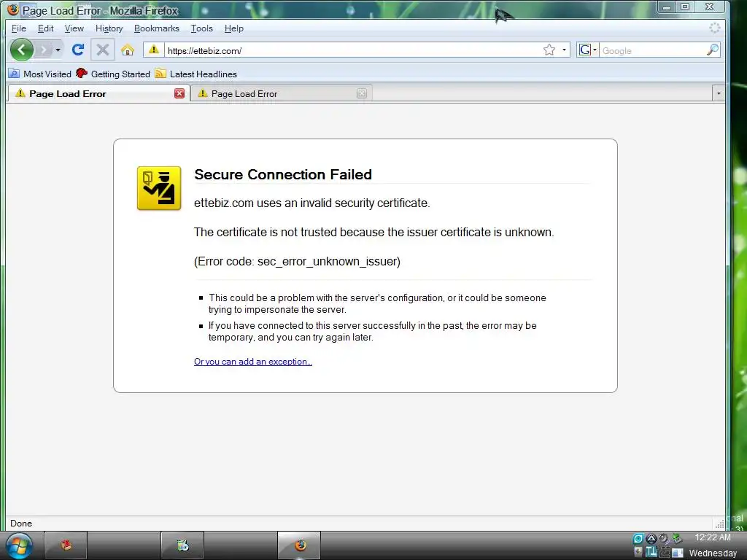Go to the home page via house icon
The image size is (747, 560).
[x=127, y=50]
